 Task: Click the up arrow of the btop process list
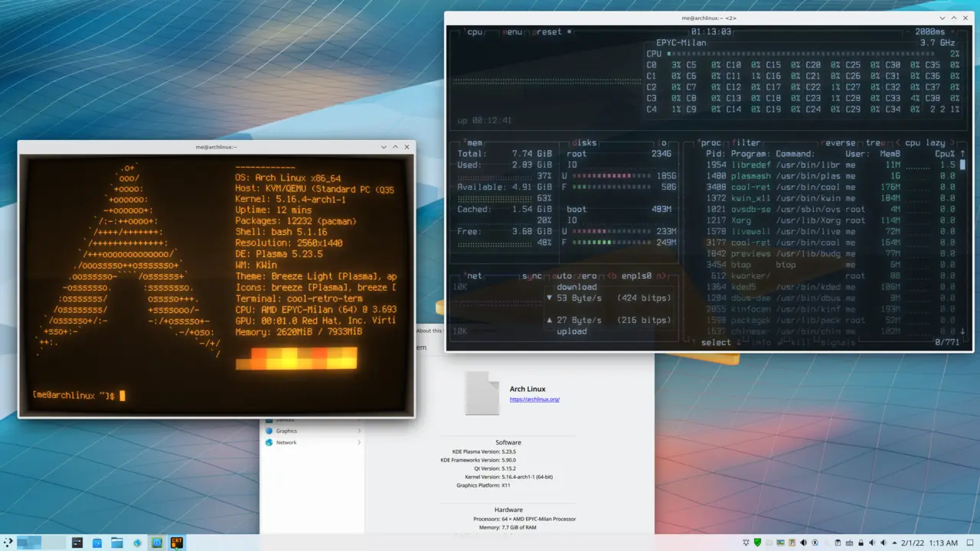coord(962,154)
